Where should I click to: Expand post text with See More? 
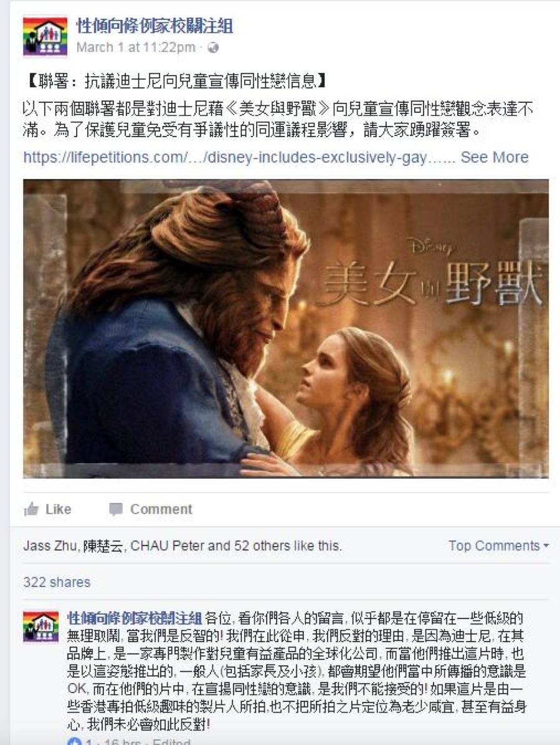coord(495,157)
